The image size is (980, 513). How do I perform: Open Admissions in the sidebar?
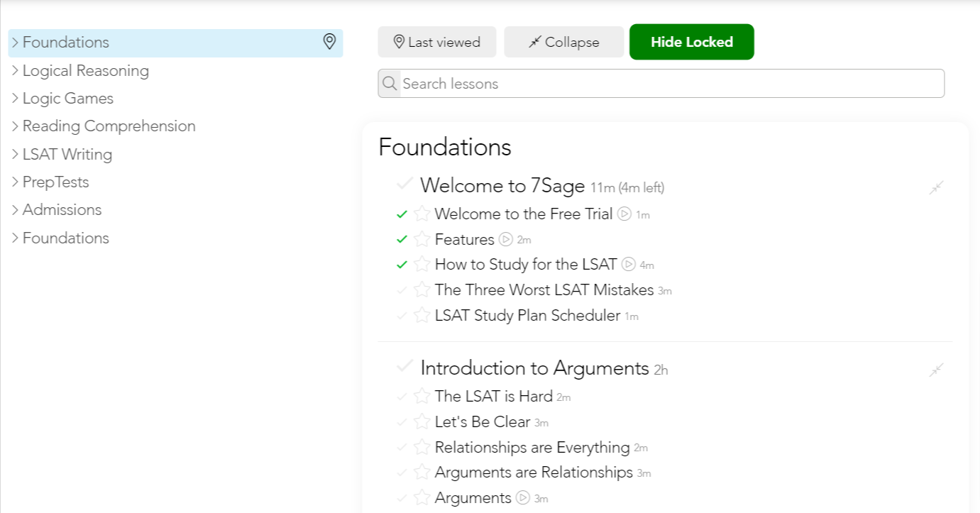tap(62, 210)
